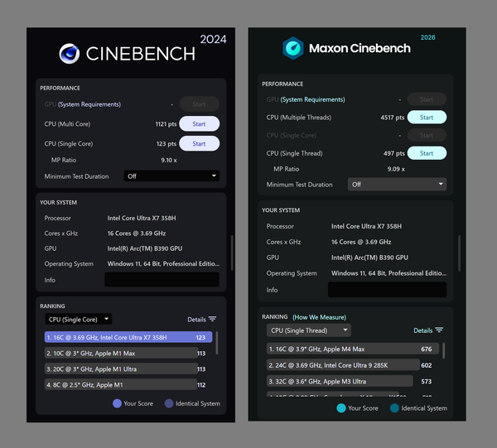Click the Your Score legend dot in Cinebench 2026
Viewport: 497px width, 448px height.
(341, 408)
